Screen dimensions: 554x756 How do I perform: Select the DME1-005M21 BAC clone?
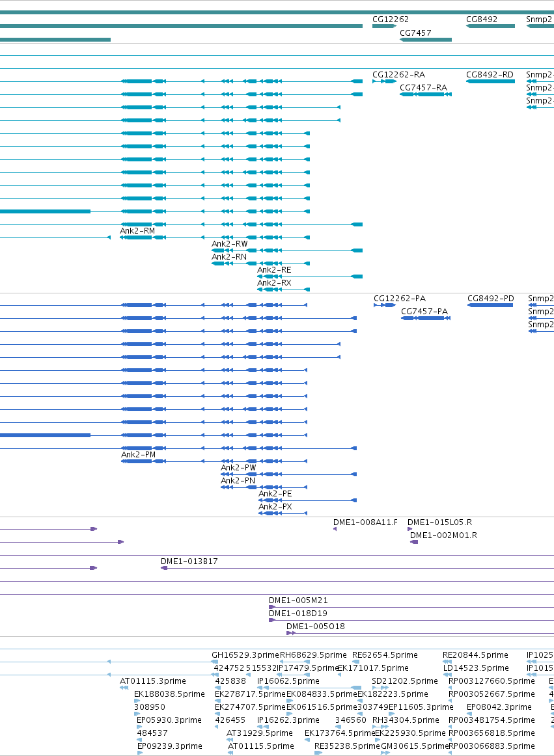pos(298,601)
